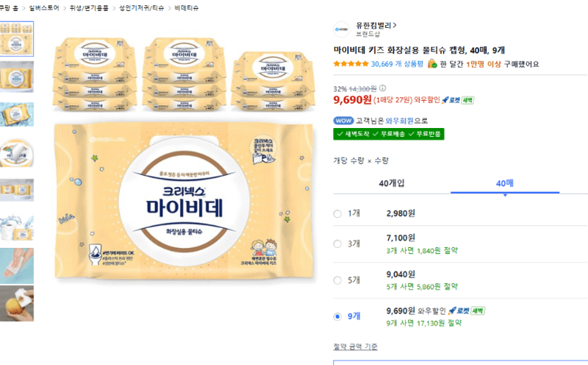This screenshot has width=588, height=365.
Task: Open the 성인기저귀/티슈 breadcrumb category
Action: pos(141,8)
